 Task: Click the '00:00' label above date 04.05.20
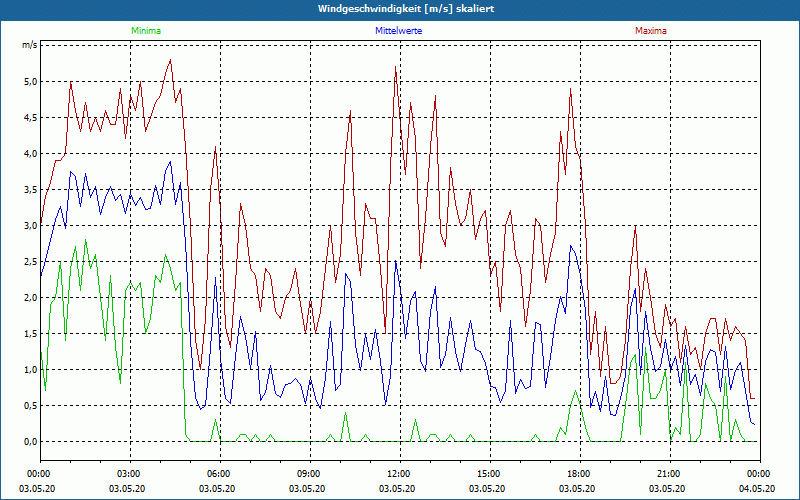point(757,474)
